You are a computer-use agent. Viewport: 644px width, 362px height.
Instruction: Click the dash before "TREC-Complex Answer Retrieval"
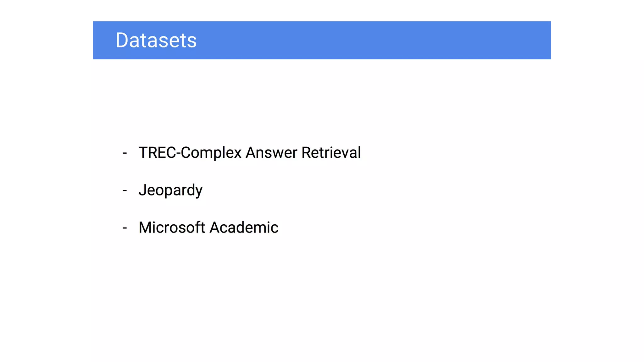125,153
